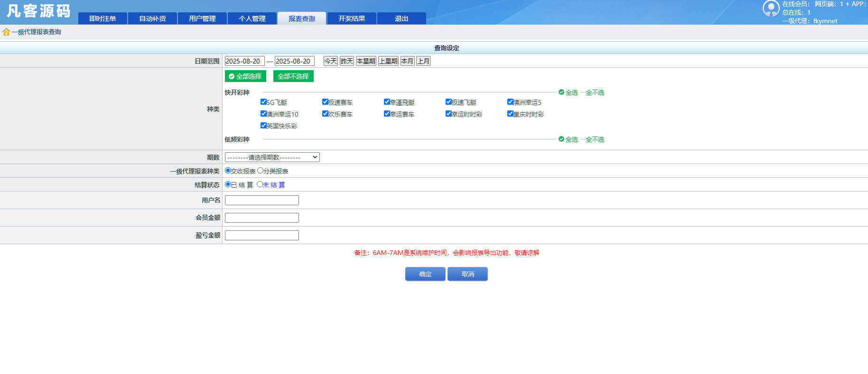The image size is (868, 374).
Task: Open the 开奖结果 tab
Action: tap(352, 18)
